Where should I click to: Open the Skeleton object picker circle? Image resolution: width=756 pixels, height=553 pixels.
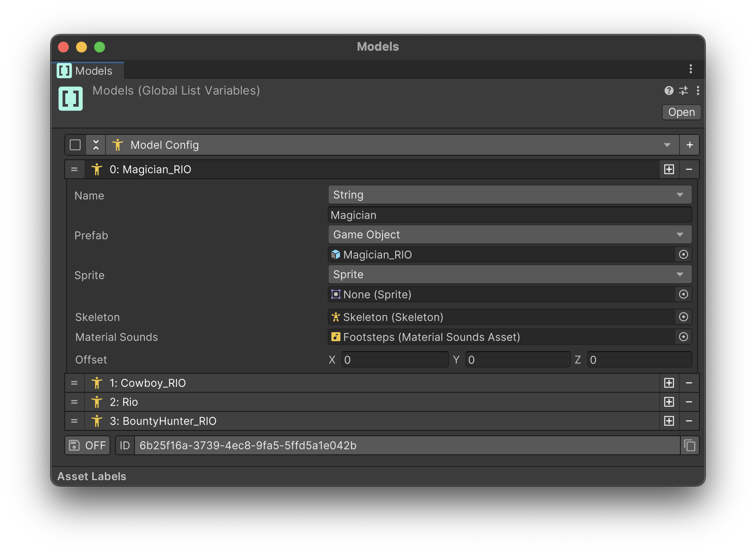(683, 317)
